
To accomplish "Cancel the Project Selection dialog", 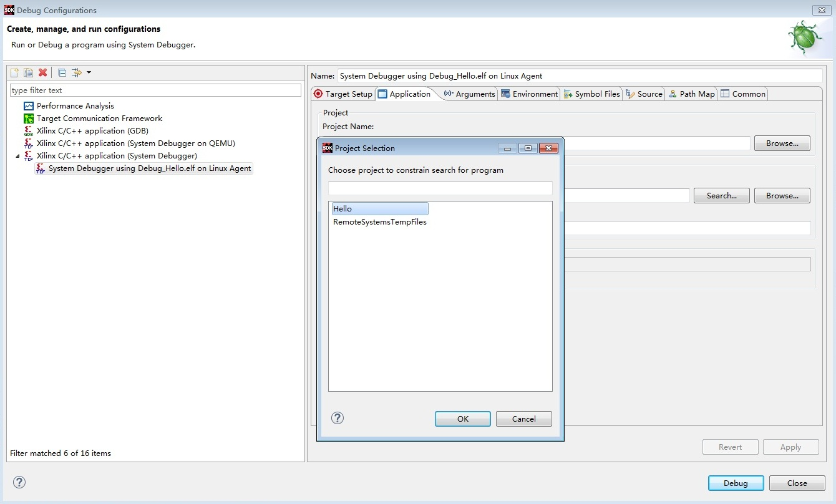I will (523, 419).
